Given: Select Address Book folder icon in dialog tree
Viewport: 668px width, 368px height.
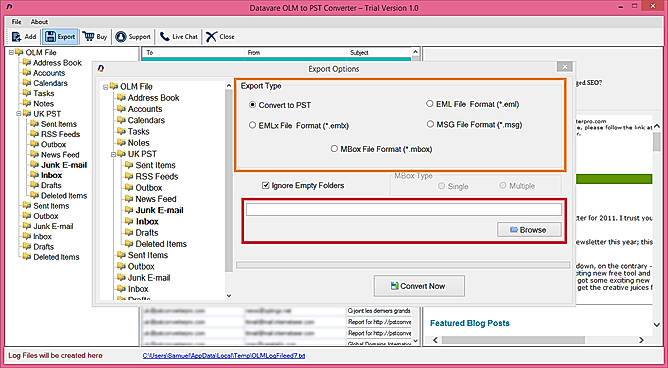Looking at the screenshot, I should coord(121,98).
